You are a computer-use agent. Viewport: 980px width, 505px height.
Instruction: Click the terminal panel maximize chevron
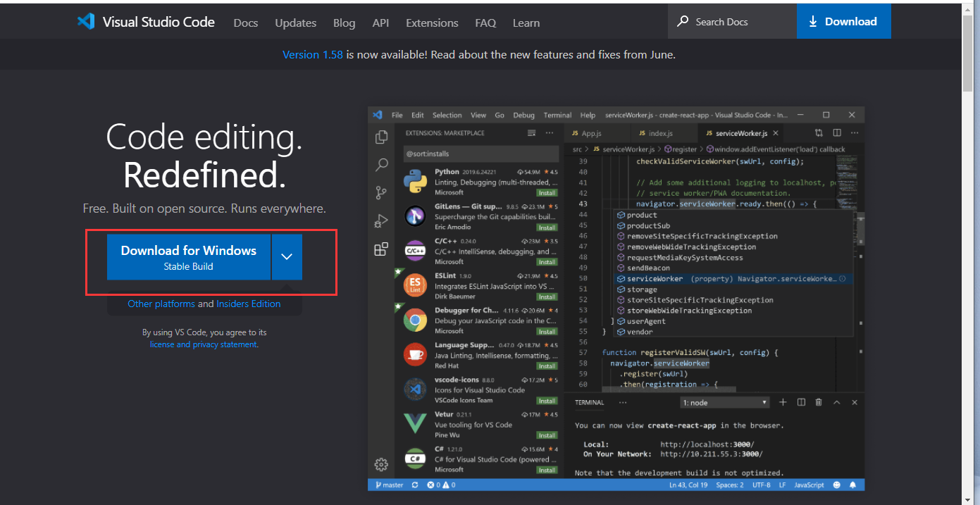tap(837, 402)
